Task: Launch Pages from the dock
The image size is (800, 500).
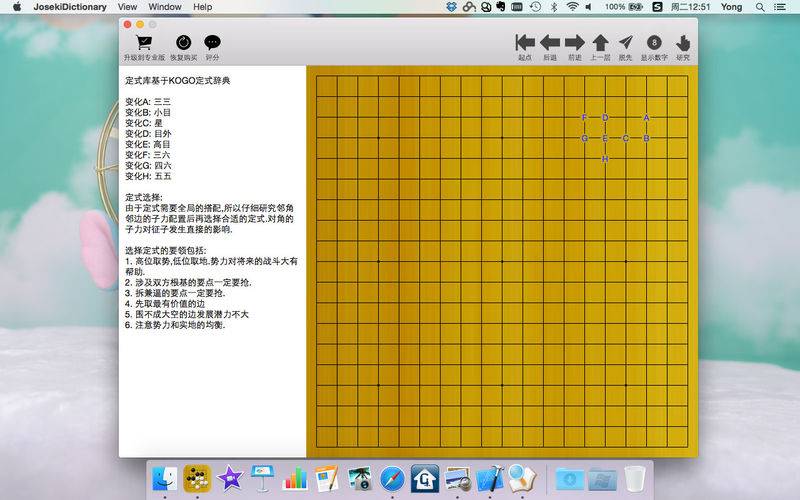Action: click(327, 479)
